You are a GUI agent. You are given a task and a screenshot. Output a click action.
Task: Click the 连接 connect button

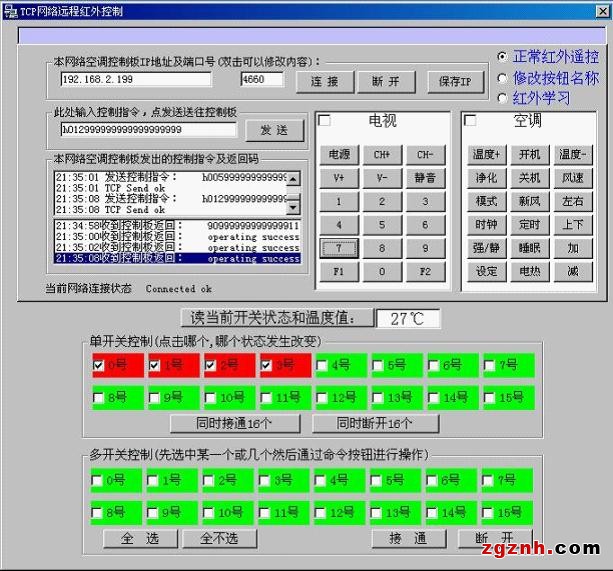[x=325, y=81]
